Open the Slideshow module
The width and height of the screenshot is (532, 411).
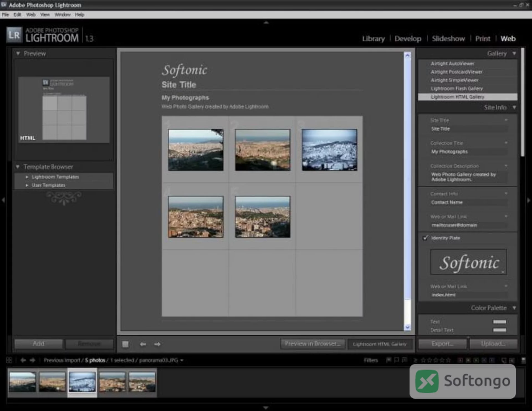[x=448, y=39]
